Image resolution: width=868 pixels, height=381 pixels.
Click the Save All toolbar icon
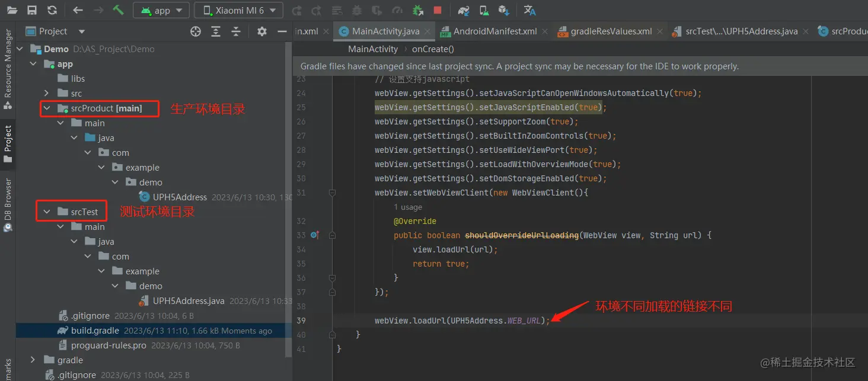pos(32,10)
